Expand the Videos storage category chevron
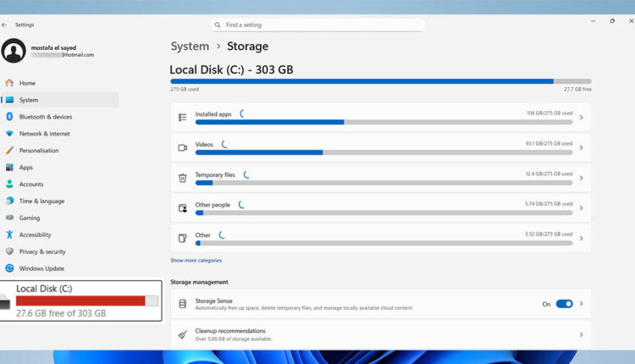 pos(581,147)
